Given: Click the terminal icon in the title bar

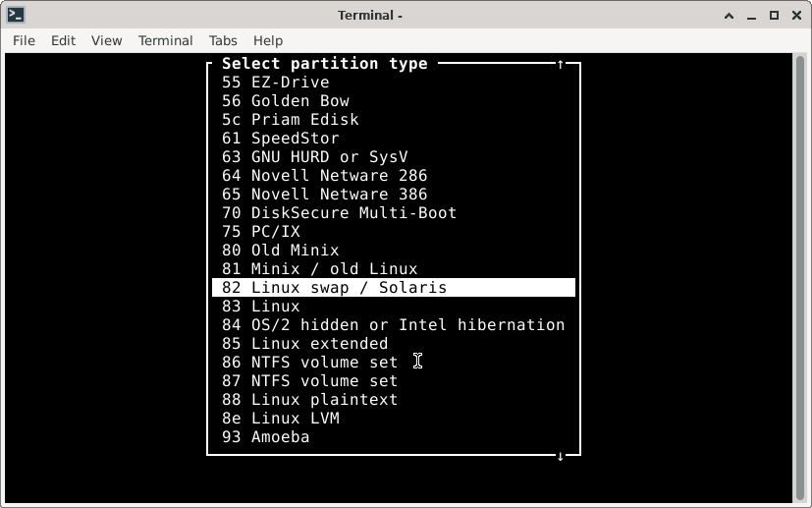Looking at the screenshot, I should tap(15, 15).
